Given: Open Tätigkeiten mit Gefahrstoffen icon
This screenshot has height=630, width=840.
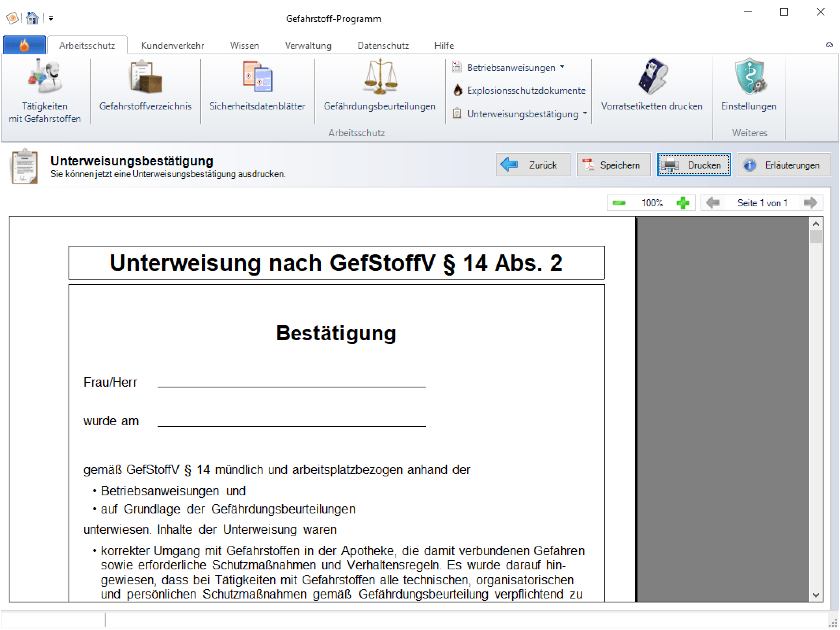Looking at the screenshot, I should tap(45, 76).
